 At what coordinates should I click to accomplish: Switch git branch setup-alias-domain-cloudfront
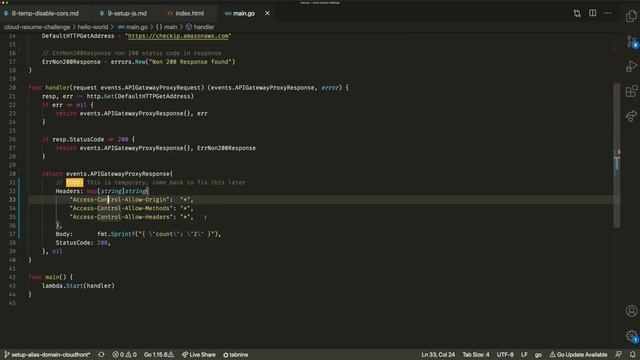[x=47, y=355]
